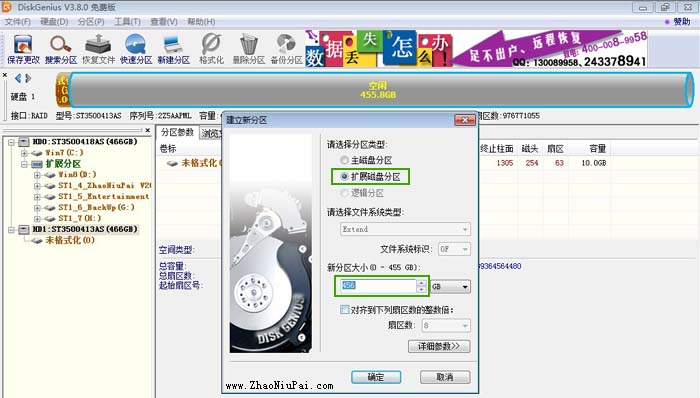Go to next disk with right arrow
Viewport: 700px width, 398px height.
click(28, 79)
